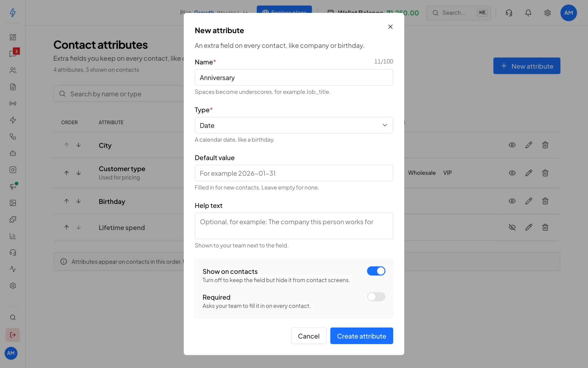The height and width of the screenshot is (368, 588).
Task: Open the contacts people icon in sidebar
Action: tap(13, 70)
